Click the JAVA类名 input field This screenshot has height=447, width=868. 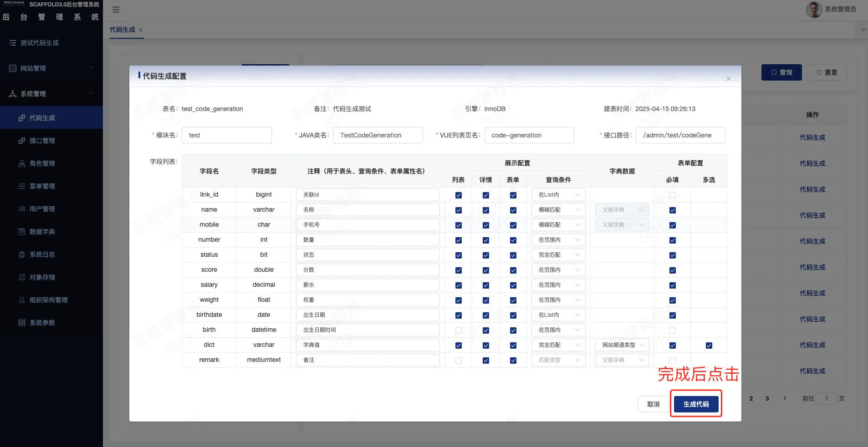[378, 135]
